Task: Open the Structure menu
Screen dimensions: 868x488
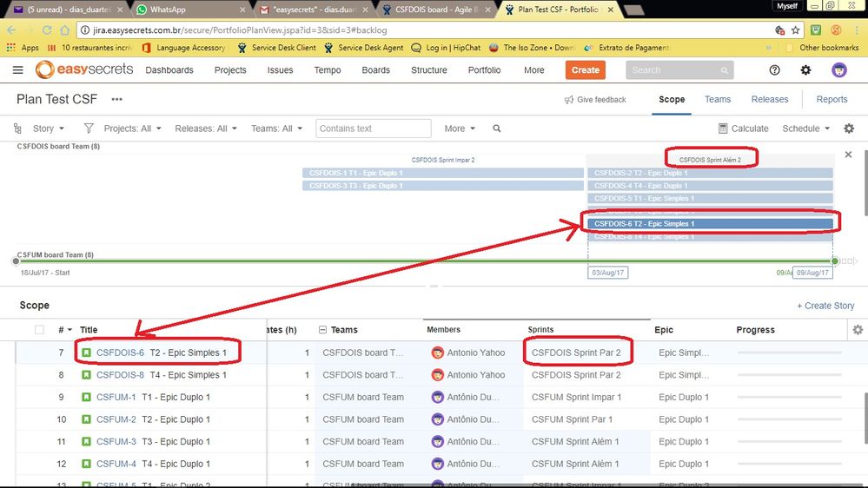Action: [x=429, y=70]
